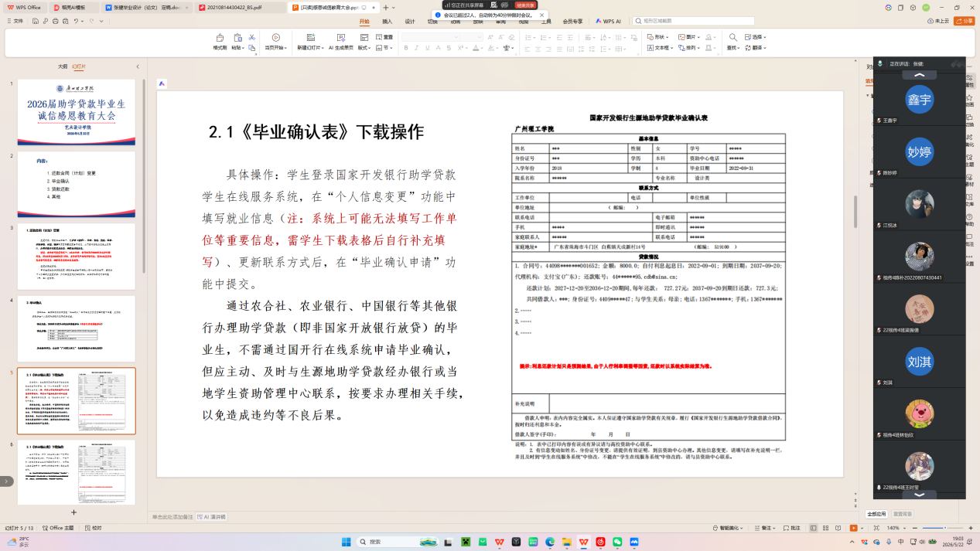Switch to slide sorter view in status bar
Image resolution: width=980 pixels, height=551 pixels.
826,528
